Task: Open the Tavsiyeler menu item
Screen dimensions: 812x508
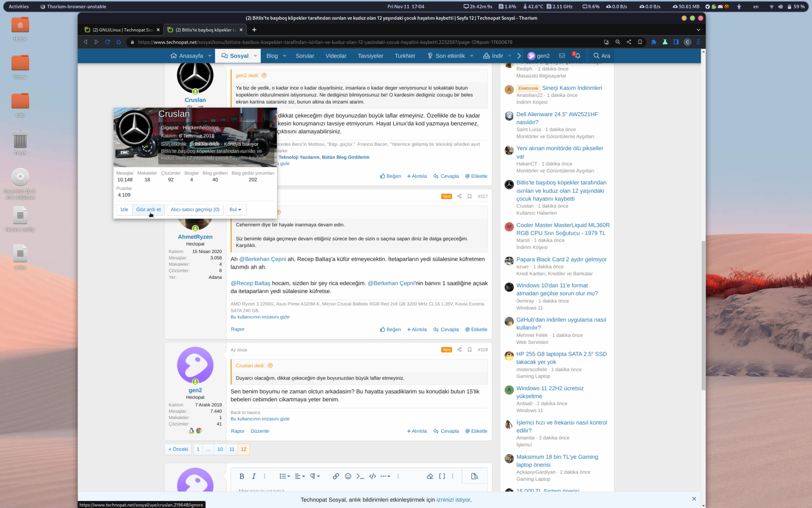Action: pos(370,56)
